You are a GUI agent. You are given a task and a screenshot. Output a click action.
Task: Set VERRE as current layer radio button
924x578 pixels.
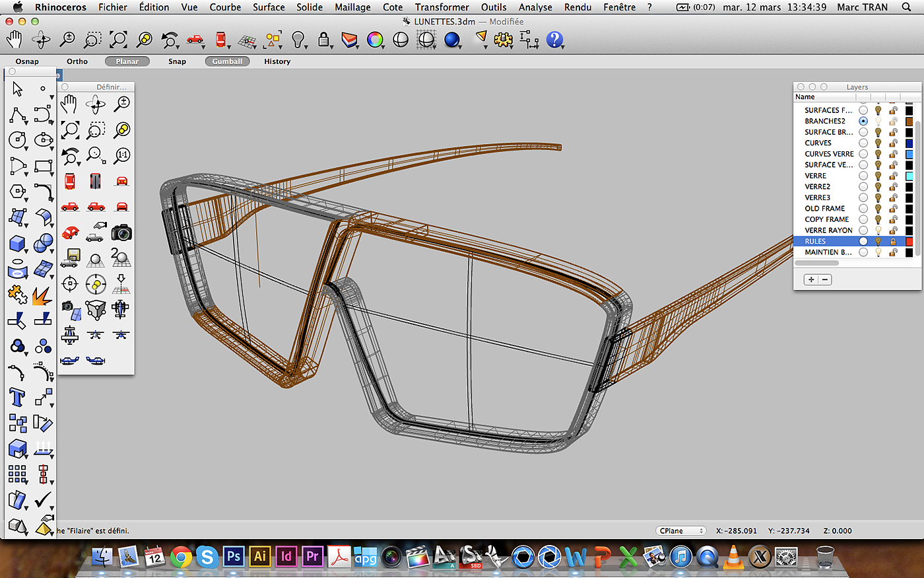(x=863, y=176)
